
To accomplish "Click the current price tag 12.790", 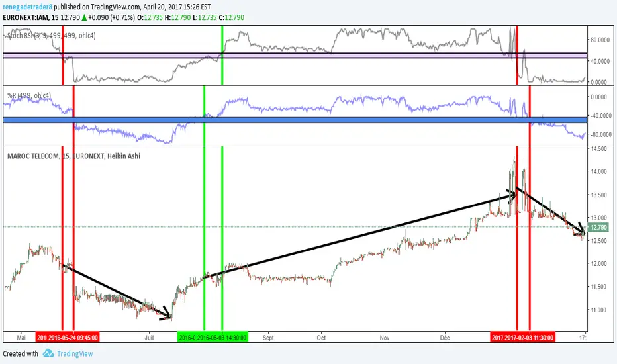I will (x=598, y=228).
